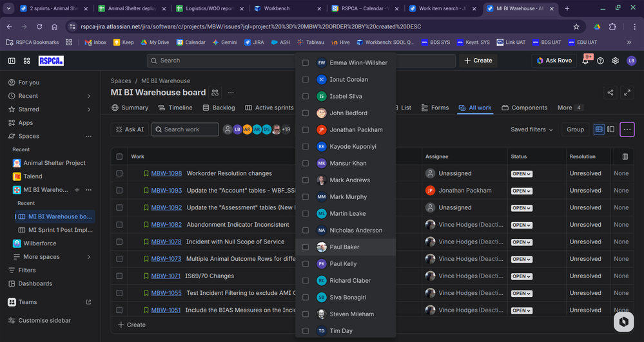644x342 pixels.
Task: Open work item MBW-1071 link
Action: coord(166,276)
